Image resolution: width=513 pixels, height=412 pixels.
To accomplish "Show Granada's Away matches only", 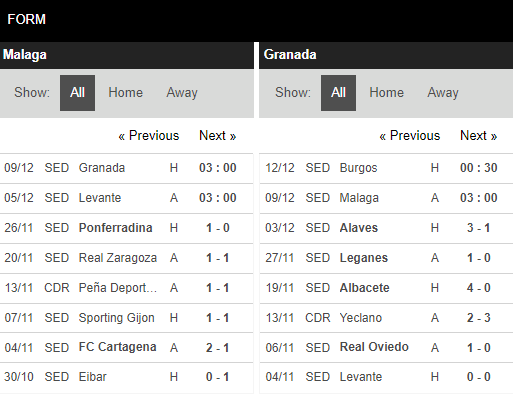I will [x=443, y=93].
